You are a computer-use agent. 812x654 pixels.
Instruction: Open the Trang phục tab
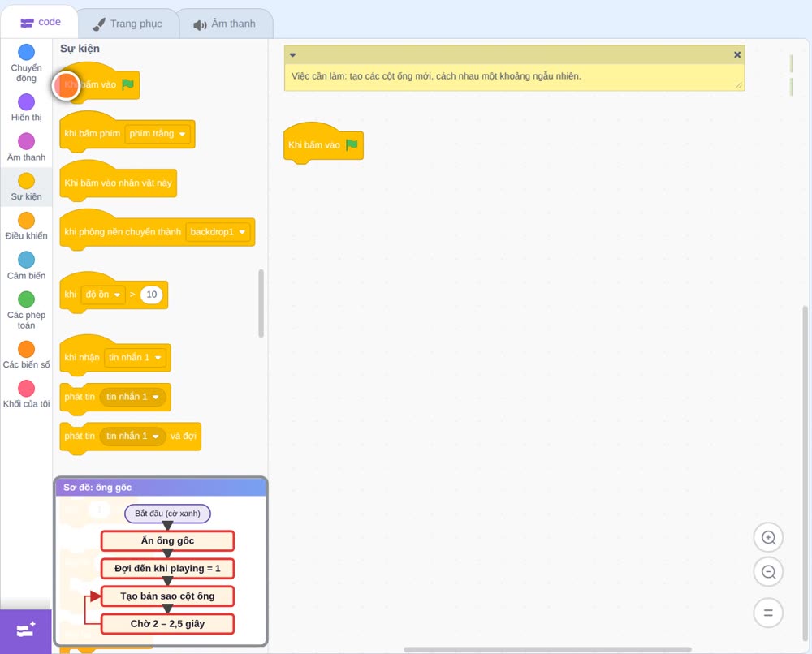coord(127,24)
